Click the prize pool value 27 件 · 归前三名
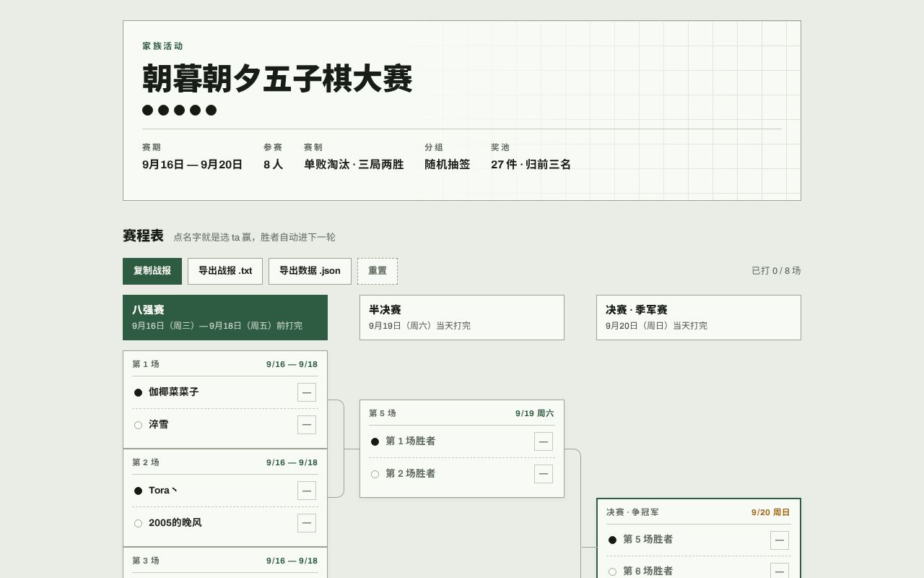The image size is (924, 578). tap(531, 165)
